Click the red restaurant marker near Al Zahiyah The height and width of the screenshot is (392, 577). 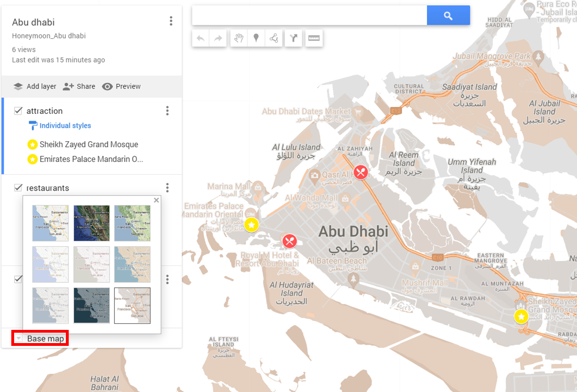(361, 172)
